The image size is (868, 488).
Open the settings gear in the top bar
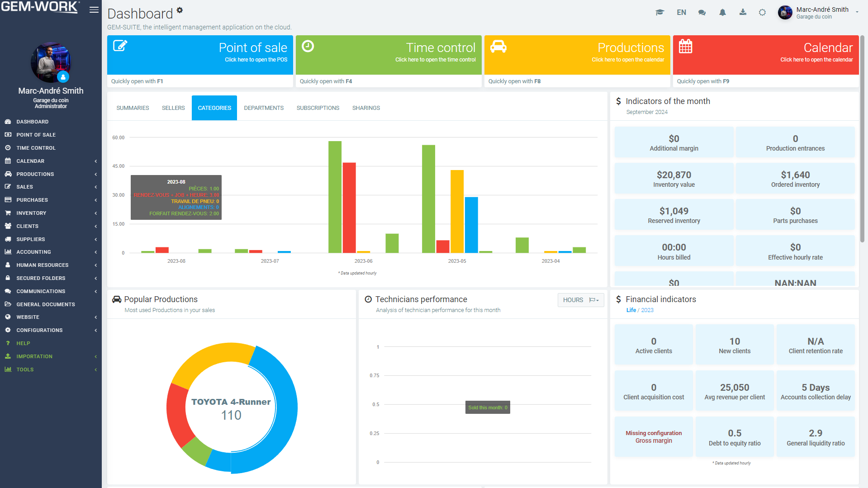coord(763,12)
